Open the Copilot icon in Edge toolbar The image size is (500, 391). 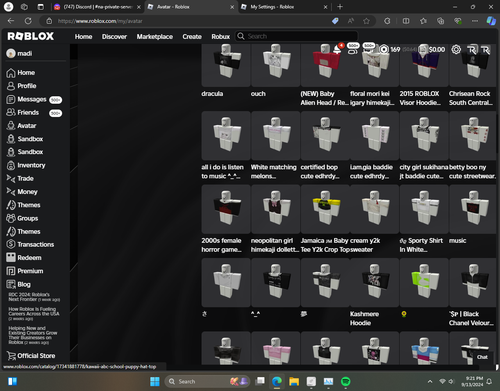[x=491, y=21]
